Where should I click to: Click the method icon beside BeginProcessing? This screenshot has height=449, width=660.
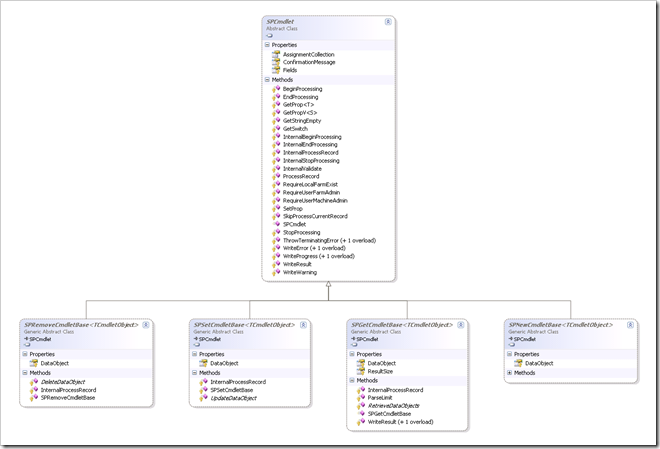(276, 89)
